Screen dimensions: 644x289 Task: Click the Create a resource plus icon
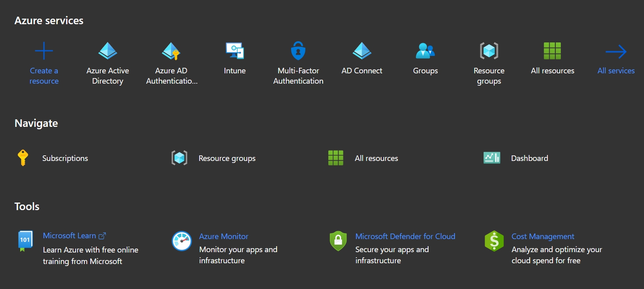click(44, 51)
